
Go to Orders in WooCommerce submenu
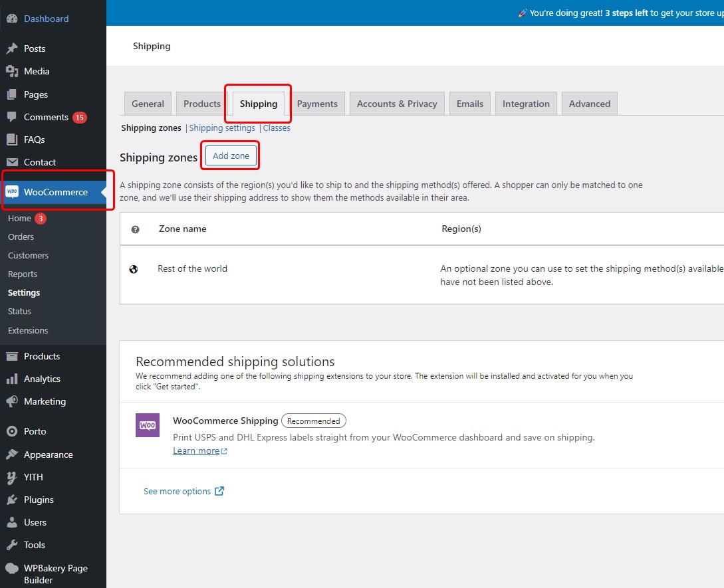point(21,237)
